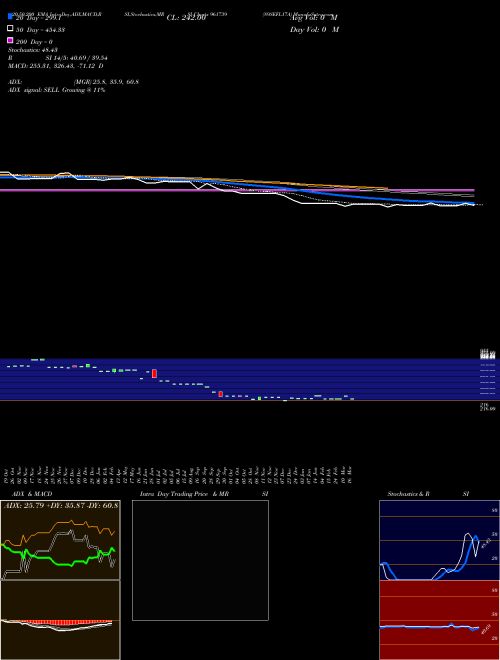This screenshot has height=660, width=500.
Task: Click the "50 Day = 454.33" label
Action: 40,30
